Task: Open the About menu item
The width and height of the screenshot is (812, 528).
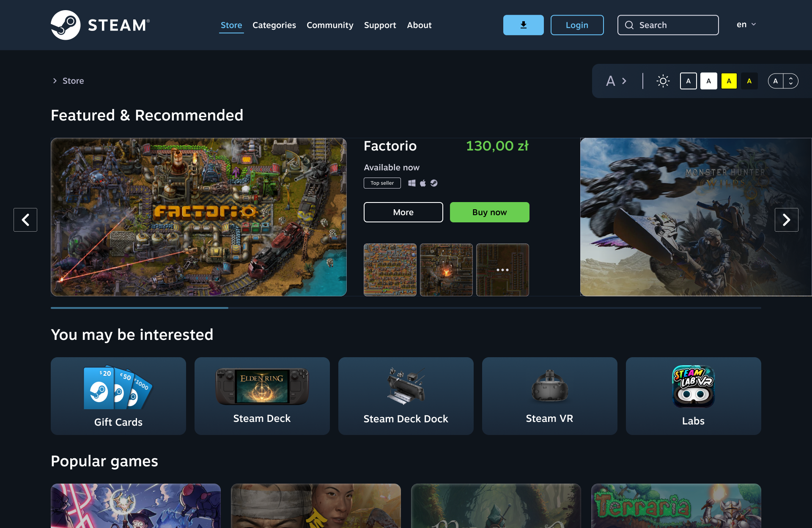Action: click(419, 25)
